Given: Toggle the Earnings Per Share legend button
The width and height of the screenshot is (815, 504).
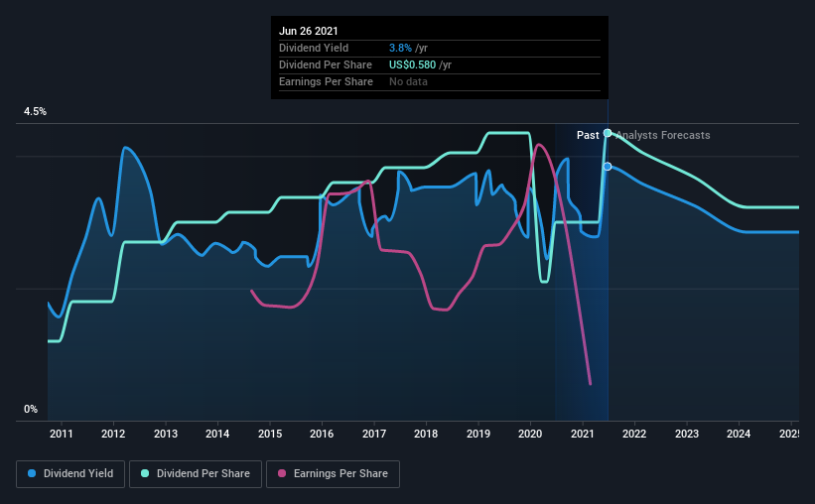Looking at the screenshot, I should (x=333, y=474).
